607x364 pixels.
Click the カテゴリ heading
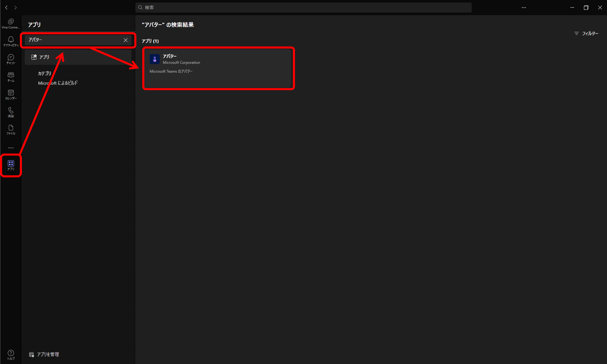44,73
